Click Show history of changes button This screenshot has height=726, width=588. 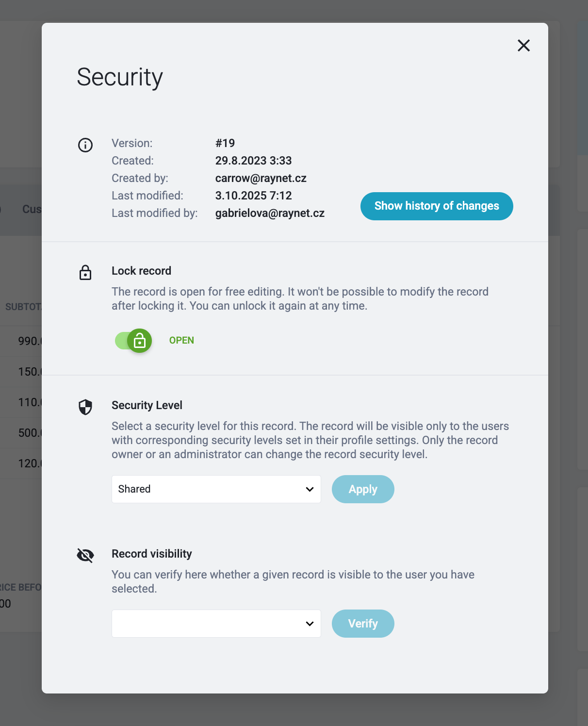(437, 206)
